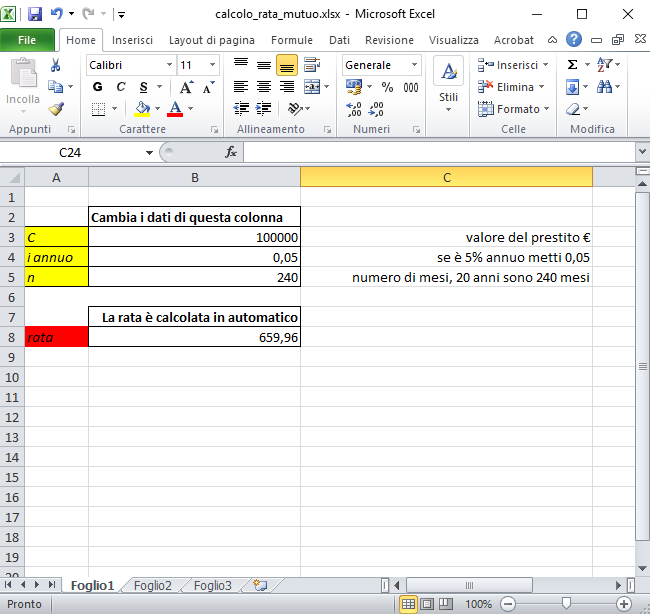Open the File tab
This screenshot has height=614, width=650.
pos(27,40)
